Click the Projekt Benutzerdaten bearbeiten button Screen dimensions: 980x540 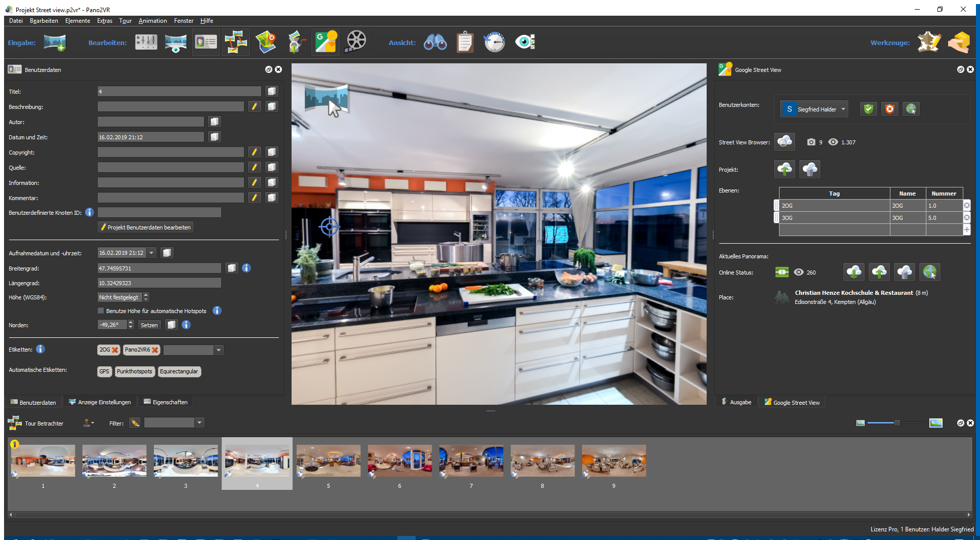(x=145, y=227)
